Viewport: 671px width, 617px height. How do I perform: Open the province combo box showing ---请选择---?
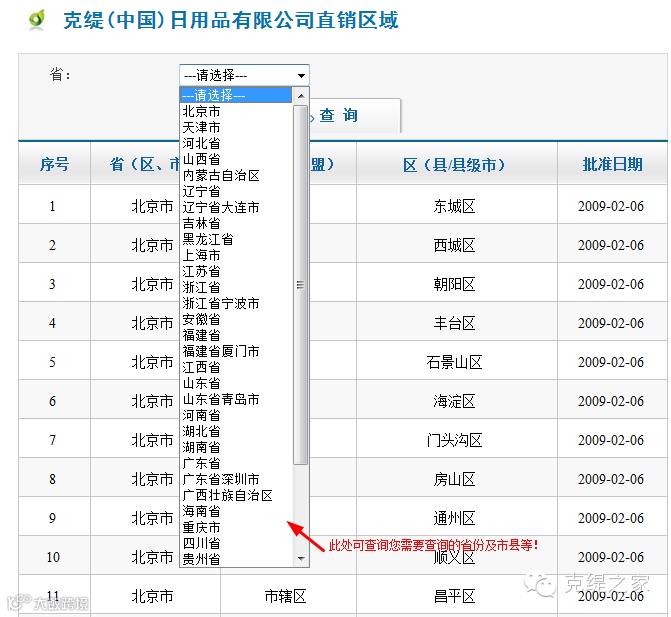244,75
